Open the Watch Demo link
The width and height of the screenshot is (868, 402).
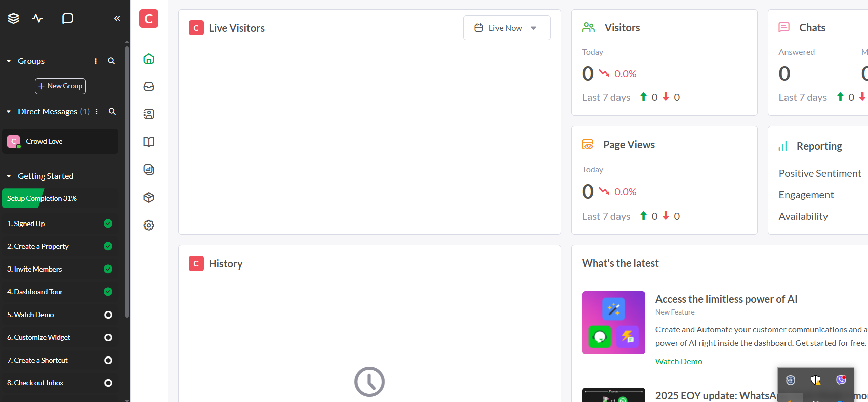click(x=679, y=361)
